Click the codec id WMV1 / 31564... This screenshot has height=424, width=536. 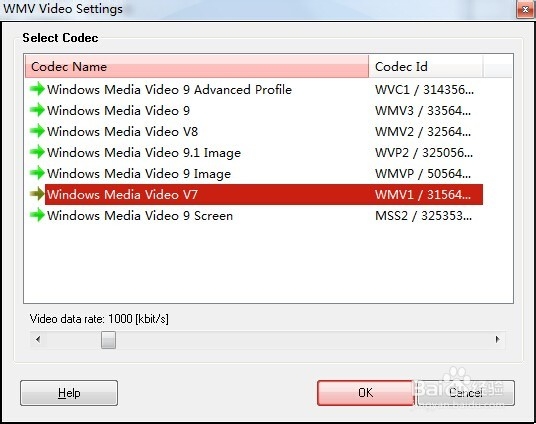click(x=423, y=195)
